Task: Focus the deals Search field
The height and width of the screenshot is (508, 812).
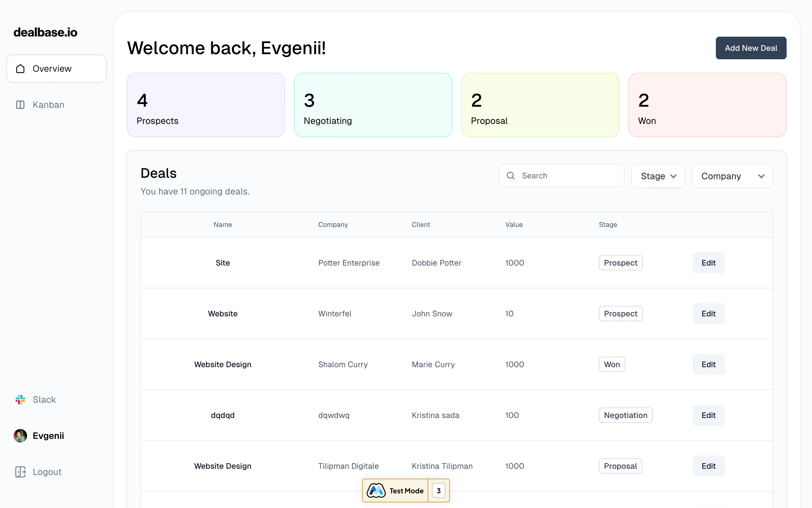Action: pyautogui.click(x=561, y=176)
